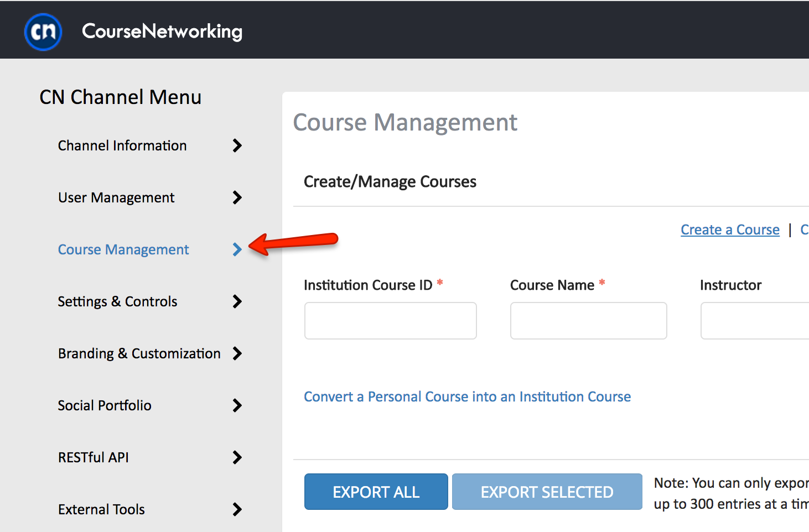Click the EXPORT SELECTED button
The image size is (809, 532).
(547, 492)
